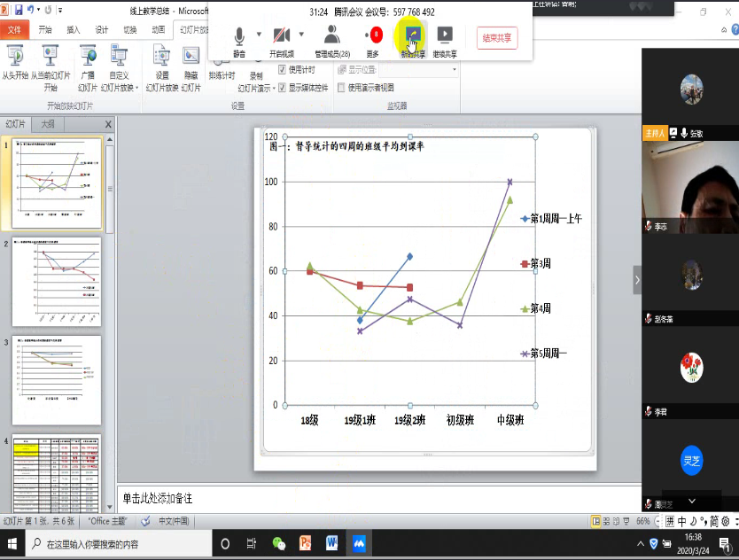Toggle 使用计时 checkbox
739x560 pixels.
(283, 69)
